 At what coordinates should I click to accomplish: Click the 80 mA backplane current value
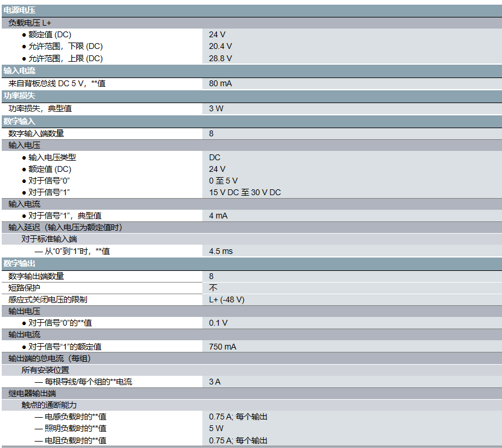[x=220, y=83]
